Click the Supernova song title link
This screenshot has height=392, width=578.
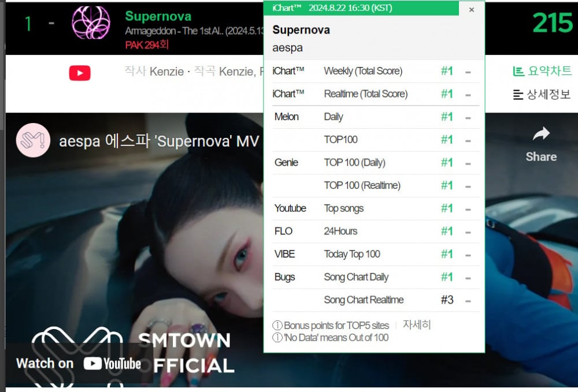coord(158,16)
